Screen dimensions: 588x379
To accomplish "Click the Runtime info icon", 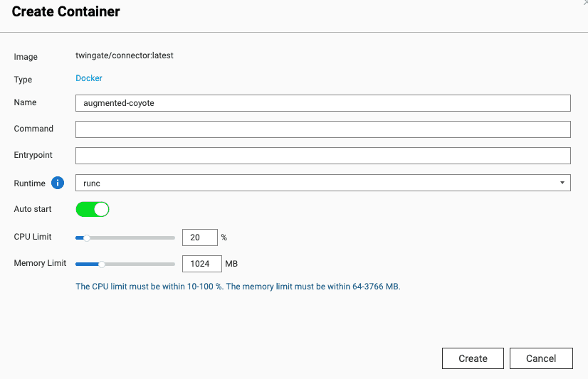I will point(58,183).
